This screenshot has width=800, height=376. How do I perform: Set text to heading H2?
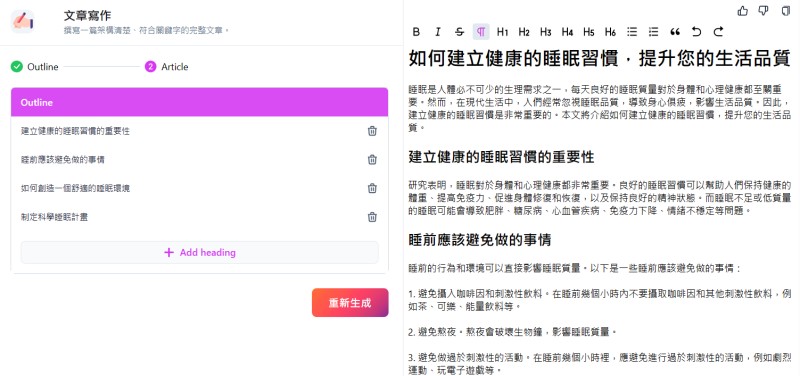[x=524, y=32]
